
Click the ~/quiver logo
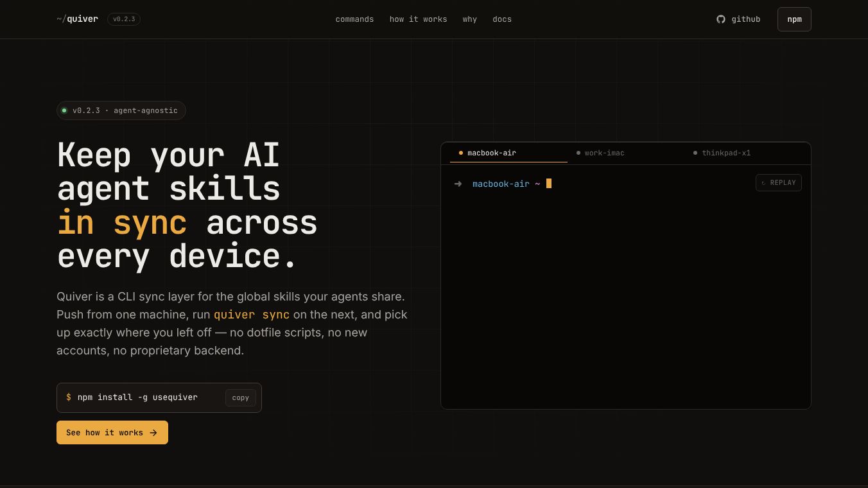(x=77, y=19)
